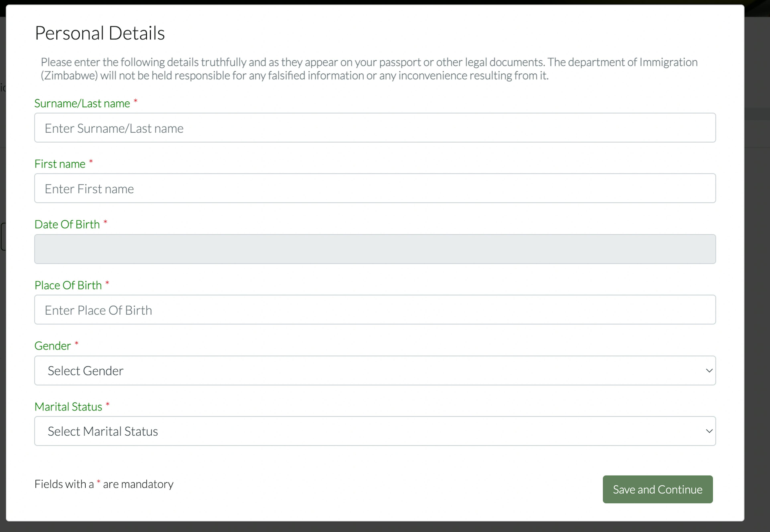Click the Marital Status label
The width and height of the screenshot is (770, 532).
pyautogui.click(x=68, y=407)
